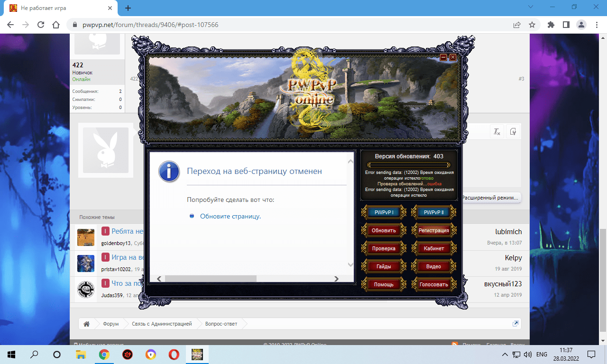607x364 pixels.
Task: Open Гайды in the launcher
Action: [x=384, y=266]
